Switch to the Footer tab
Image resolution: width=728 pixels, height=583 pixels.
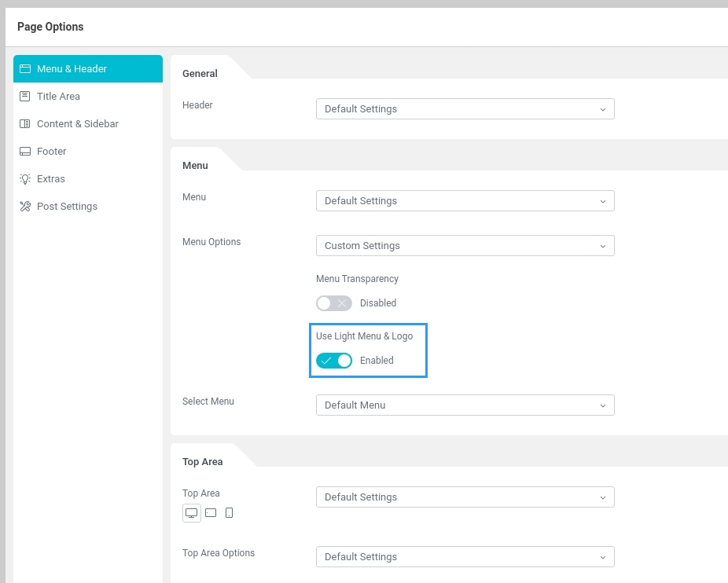tap(52, 152)
